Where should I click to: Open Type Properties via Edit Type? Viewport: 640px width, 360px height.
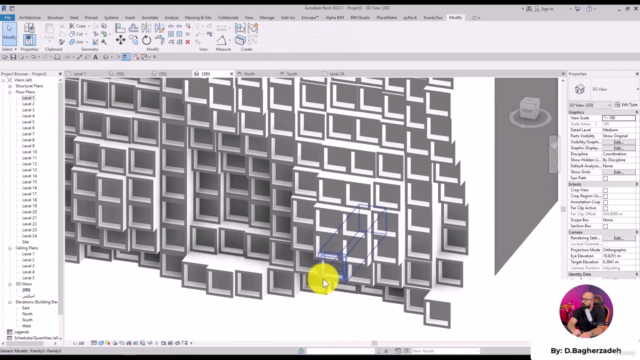(x=625, y=105)
